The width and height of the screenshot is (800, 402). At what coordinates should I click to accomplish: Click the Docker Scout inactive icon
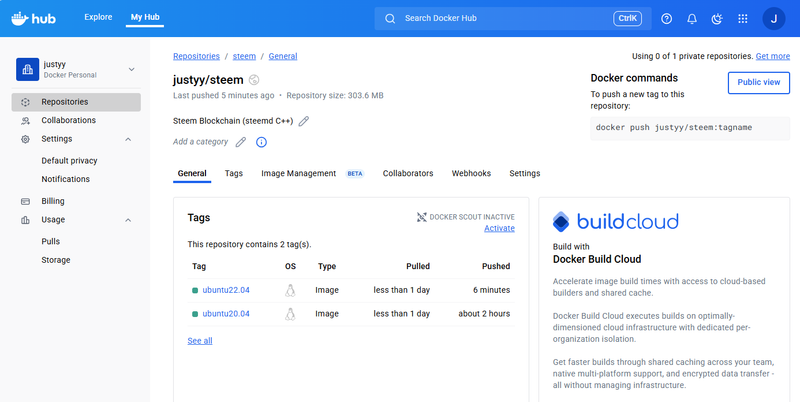421,217
